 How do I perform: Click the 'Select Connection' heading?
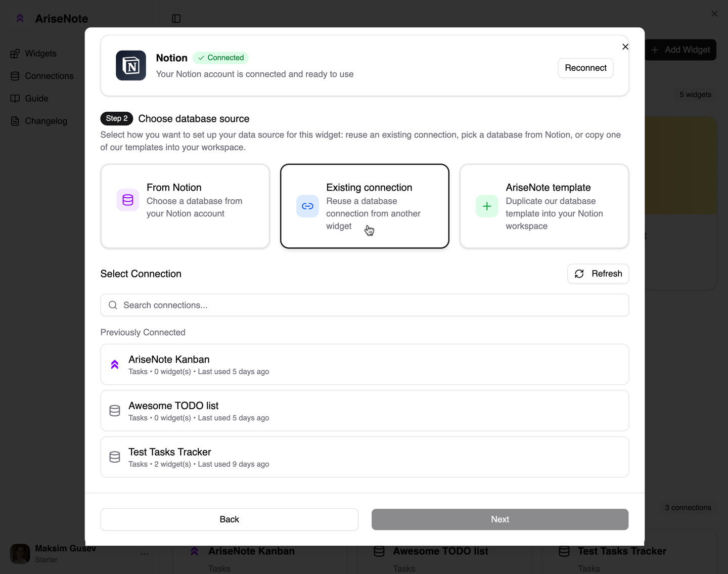click(141, 274)
